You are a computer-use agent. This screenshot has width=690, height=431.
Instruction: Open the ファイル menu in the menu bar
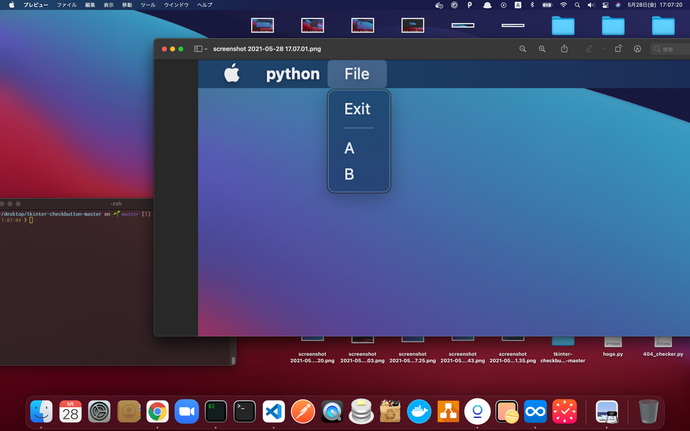[66, 5]
